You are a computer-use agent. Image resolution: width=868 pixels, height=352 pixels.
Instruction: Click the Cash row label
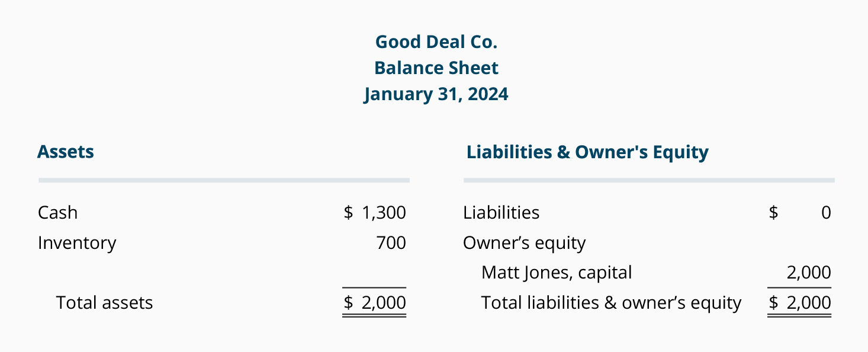pyautogui.click(x=57, y=213)
